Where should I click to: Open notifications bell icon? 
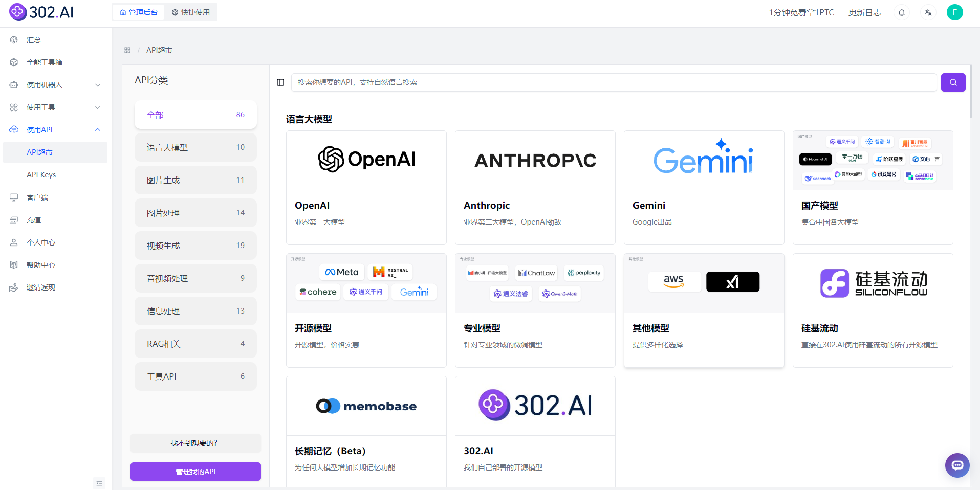[x=902, y=12]
